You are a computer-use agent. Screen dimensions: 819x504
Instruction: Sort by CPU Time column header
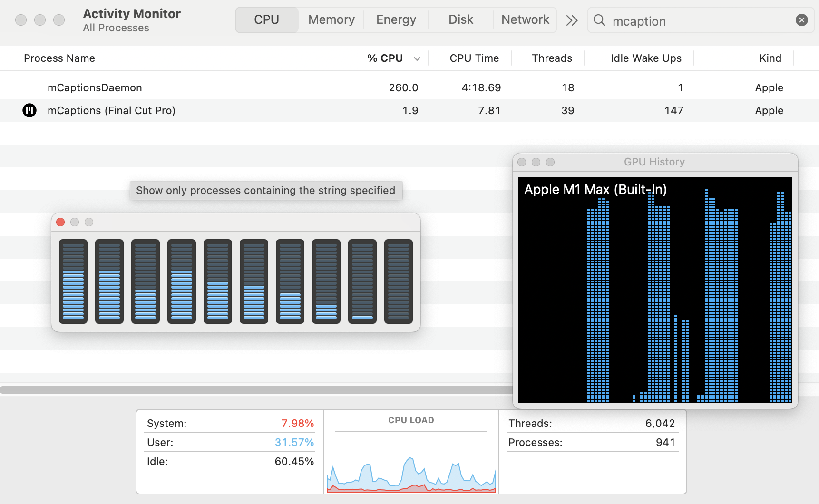click(474, 58)
